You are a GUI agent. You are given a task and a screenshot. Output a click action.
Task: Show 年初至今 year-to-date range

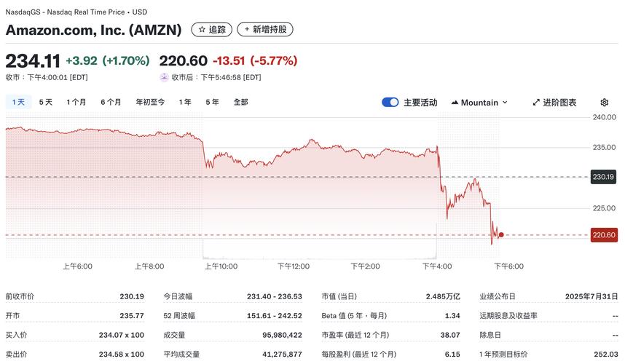150,103
